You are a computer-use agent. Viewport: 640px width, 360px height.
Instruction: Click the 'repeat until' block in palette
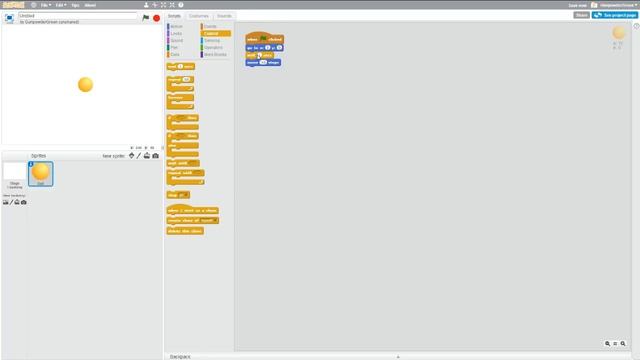tap(185, 173)
